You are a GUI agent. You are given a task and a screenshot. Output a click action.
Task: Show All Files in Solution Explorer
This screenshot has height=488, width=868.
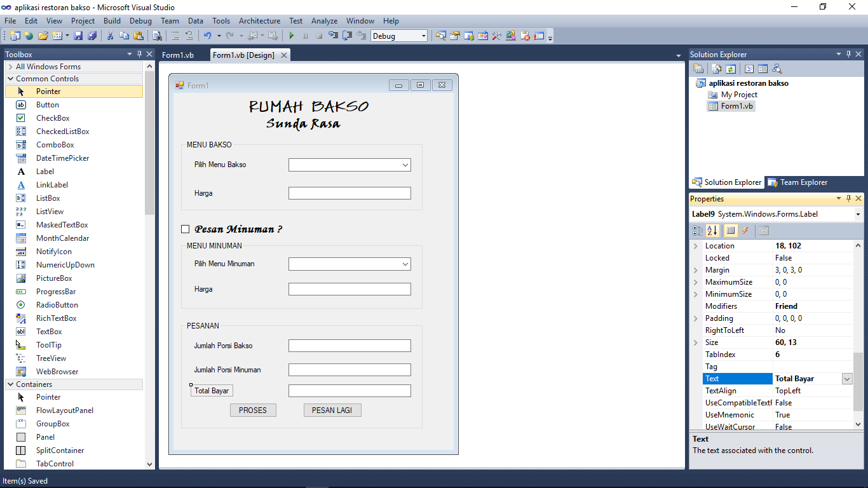[715, 68]
